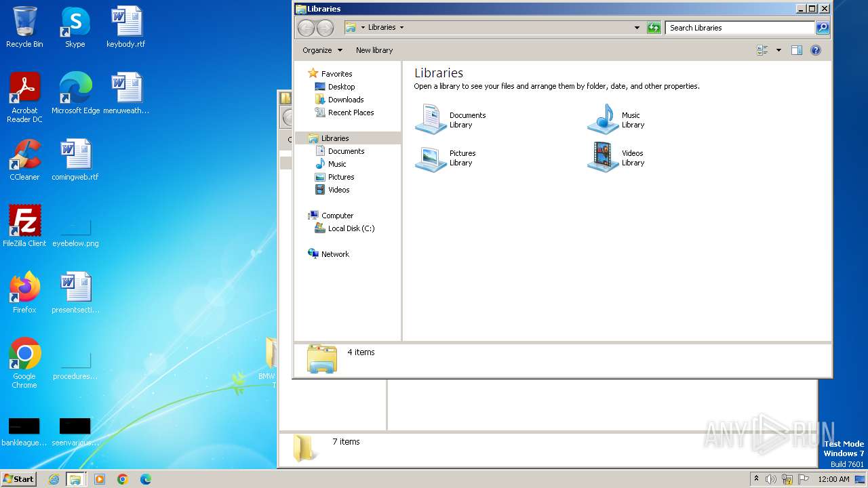Select Favorites in navigation pane
Viewport: 868px width, 488px height.
click(330, 73)
